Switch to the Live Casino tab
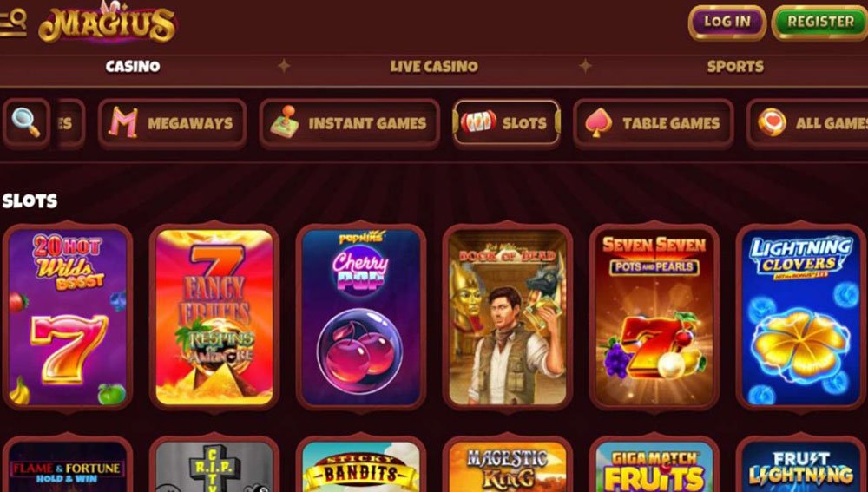868x492 pixels. tap(434, 67)
